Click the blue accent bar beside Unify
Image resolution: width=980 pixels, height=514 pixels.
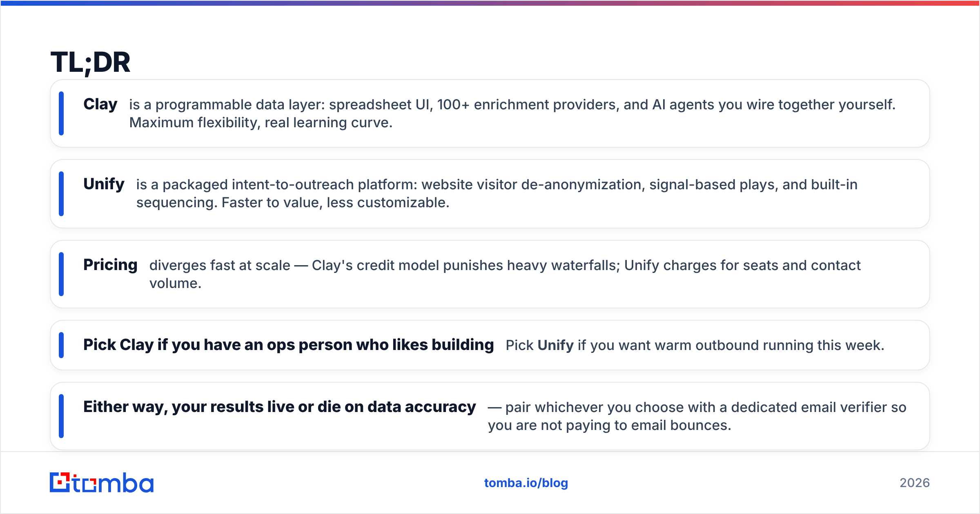click(x=61, y=194)
